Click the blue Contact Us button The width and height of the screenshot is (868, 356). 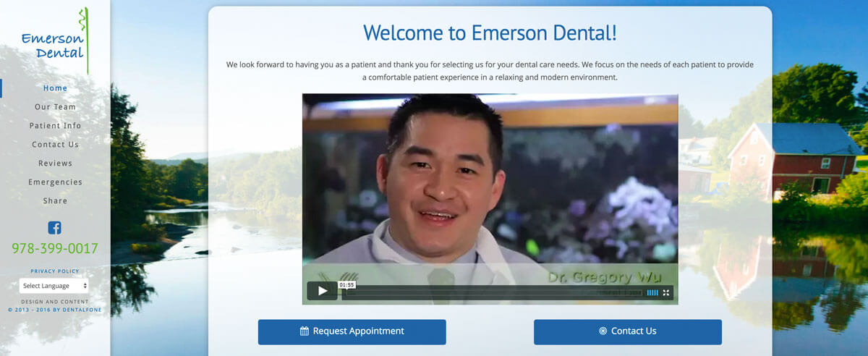628,331
